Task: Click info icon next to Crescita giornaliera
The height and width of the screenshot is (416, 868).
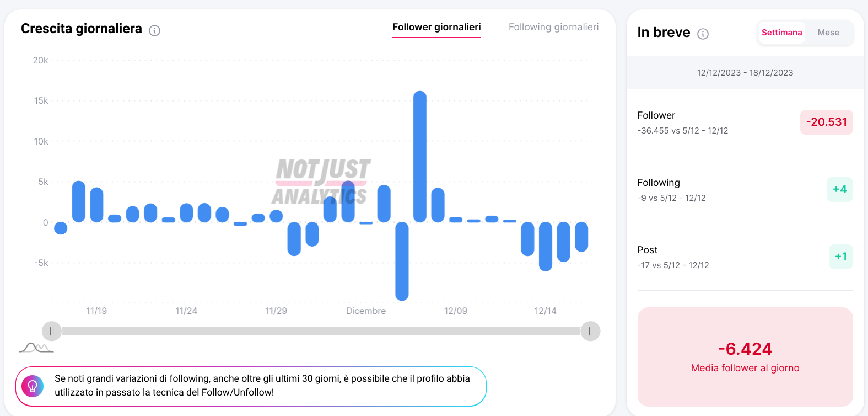Action: click(x=155, y=31)
